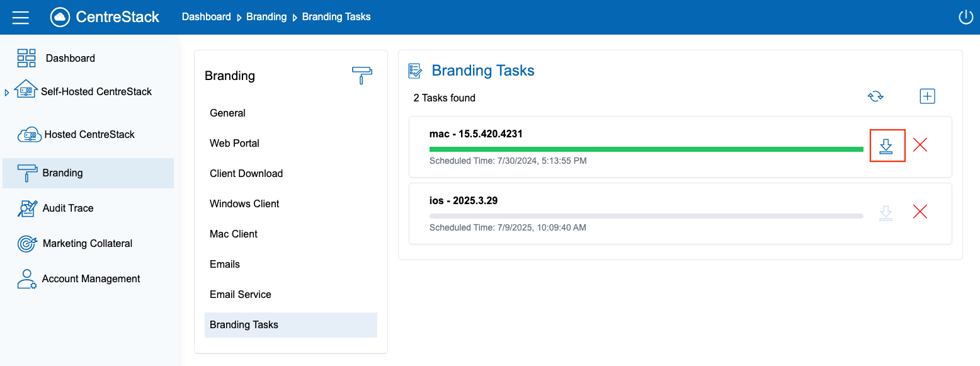The height and width of the screenshot is (366, 980).
Task: Refresh the branding tasks list
Action: pyautogui.click(x=875, y=96)
